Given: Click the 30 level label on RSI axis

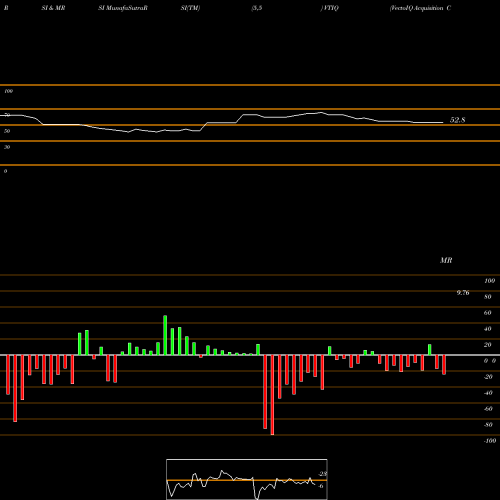Looking at the screenshot, I should (7, 147).
